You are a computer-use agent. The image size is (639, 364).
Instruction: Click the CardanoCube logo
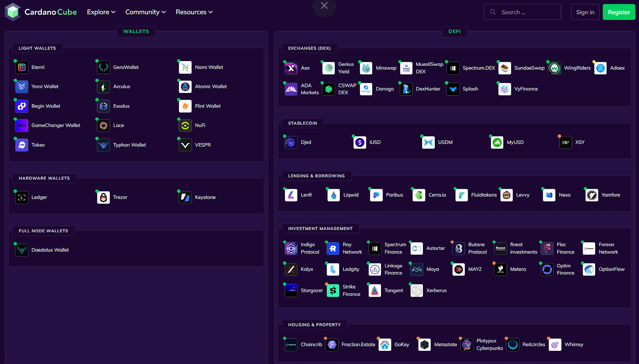41,12
